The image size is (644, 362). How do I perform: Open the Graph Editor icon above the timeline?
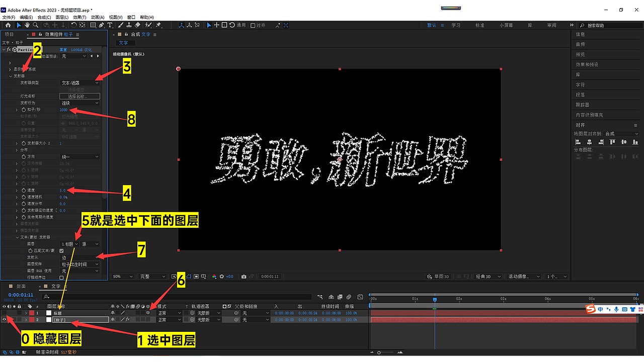360,297
